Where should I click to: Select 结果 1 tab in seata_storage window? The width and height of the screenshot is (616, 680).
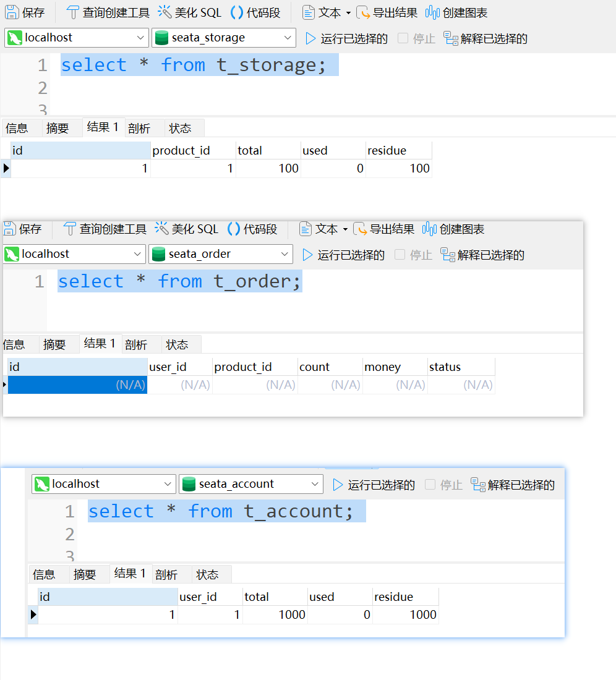pos(103,127)
